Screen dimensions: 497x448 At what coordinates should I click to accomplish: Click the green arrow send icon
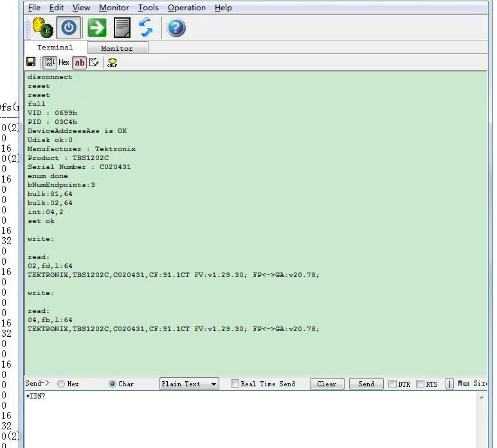click(96, 28)
